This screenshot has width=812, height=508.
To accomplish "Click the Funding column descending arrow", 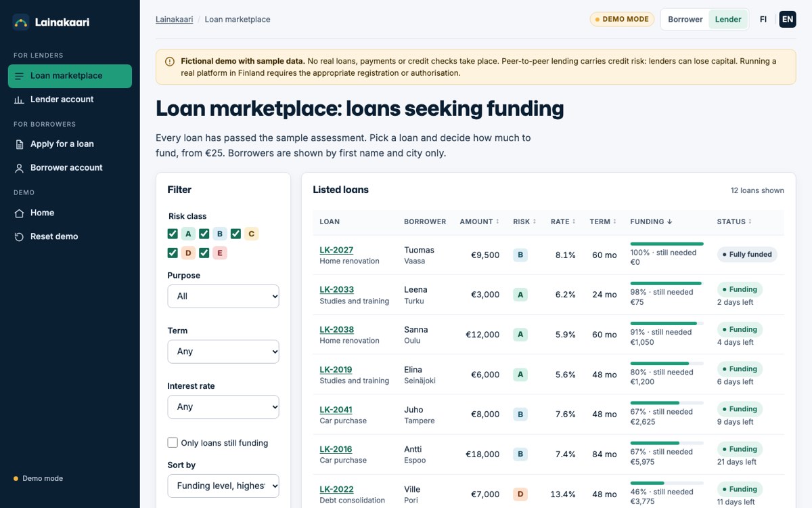I will (x=670, y=221).
